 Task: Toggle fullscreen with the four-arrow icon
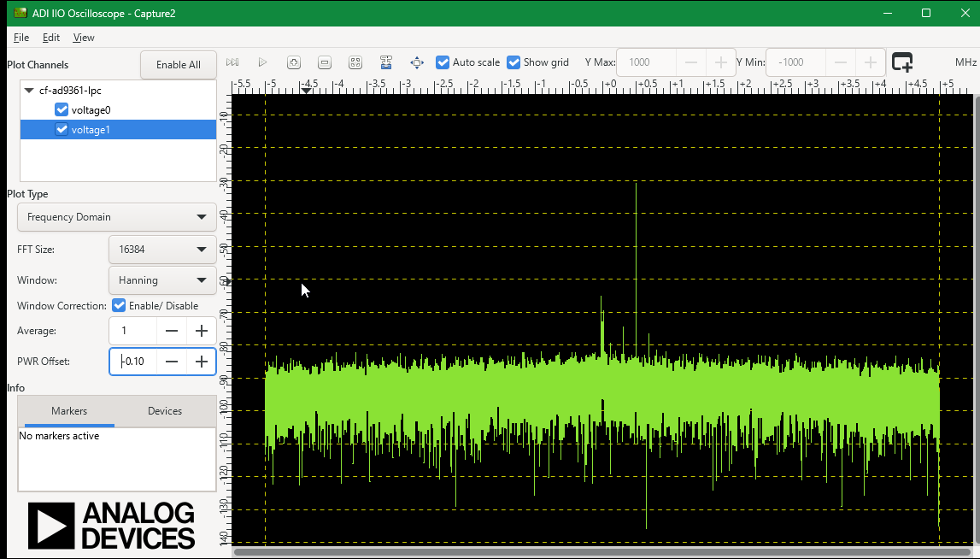coord(417,62)
